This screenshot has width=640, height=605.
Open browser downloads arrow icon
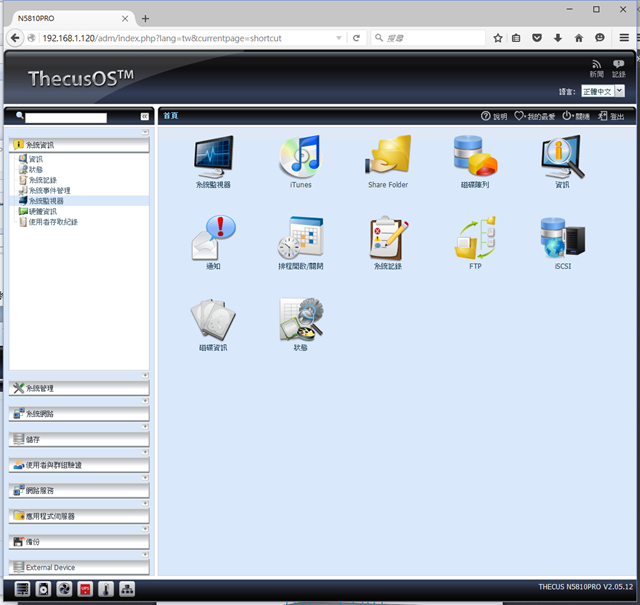point(558,38)
